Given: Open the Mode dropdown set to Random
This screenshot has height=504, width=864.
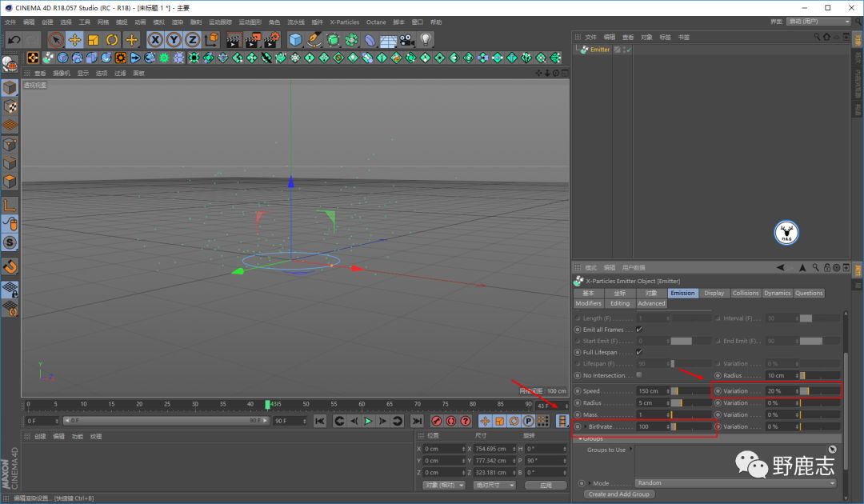Looking at the screenshot, I should (x=734, y=483).
